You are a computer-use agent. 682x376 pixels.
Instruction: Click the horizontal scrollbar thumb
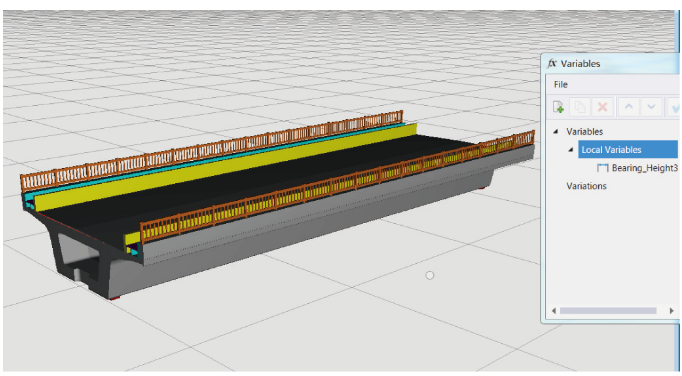point(608,311)
